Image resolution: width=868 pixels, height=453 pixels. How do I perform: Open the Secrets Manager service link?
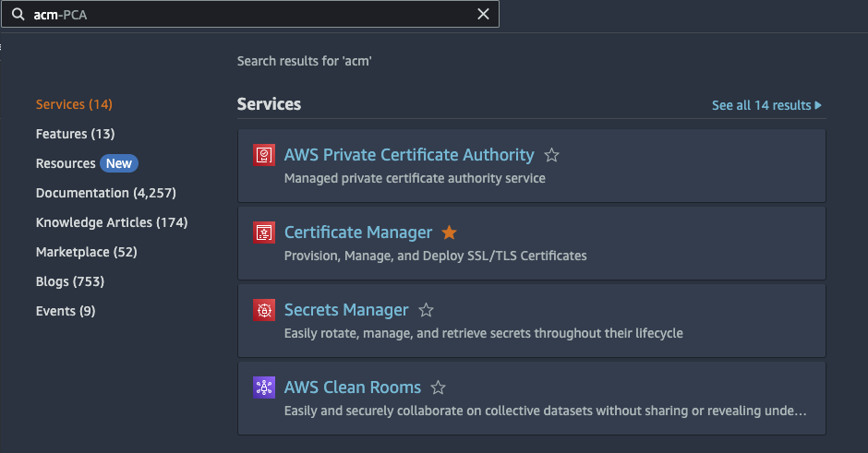[346, 310]
